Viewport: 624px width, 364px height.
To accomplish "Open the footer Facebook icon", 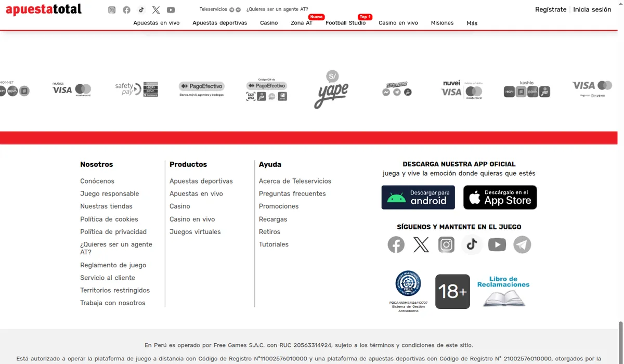I will click(x=396, y=244).
